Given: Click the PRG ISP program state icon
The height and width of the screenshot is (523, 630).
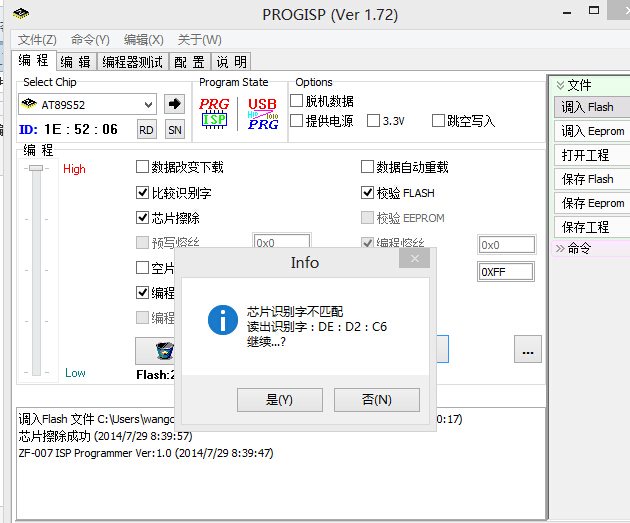Looking at the screenshot, I should [x=214, y=112].
